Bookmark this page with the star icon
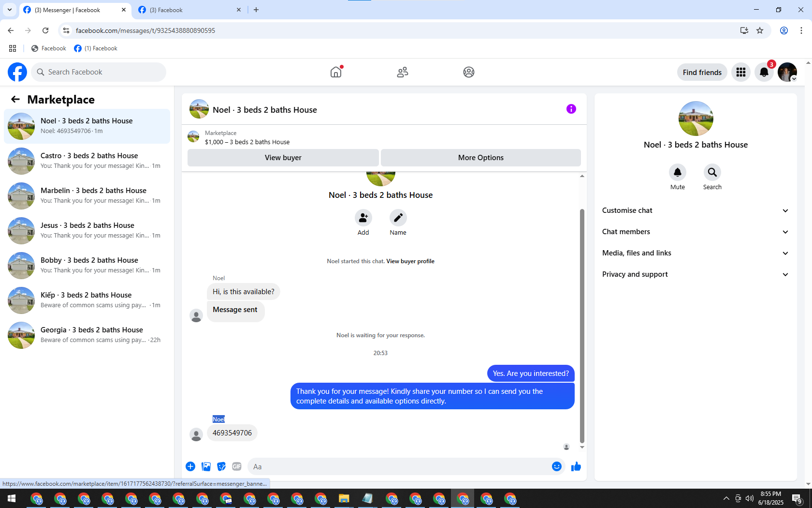The height and width of the screenshot is (508, 812). tap(760, 30)
